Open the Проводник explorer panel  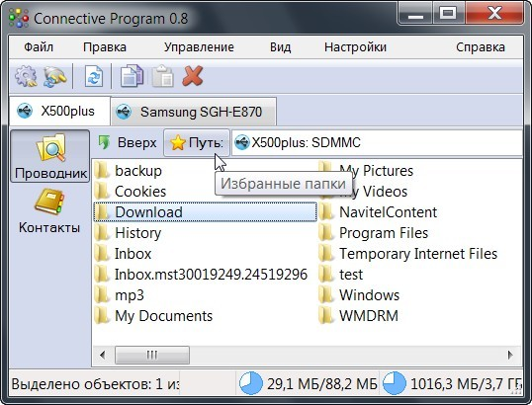(50, 156)
